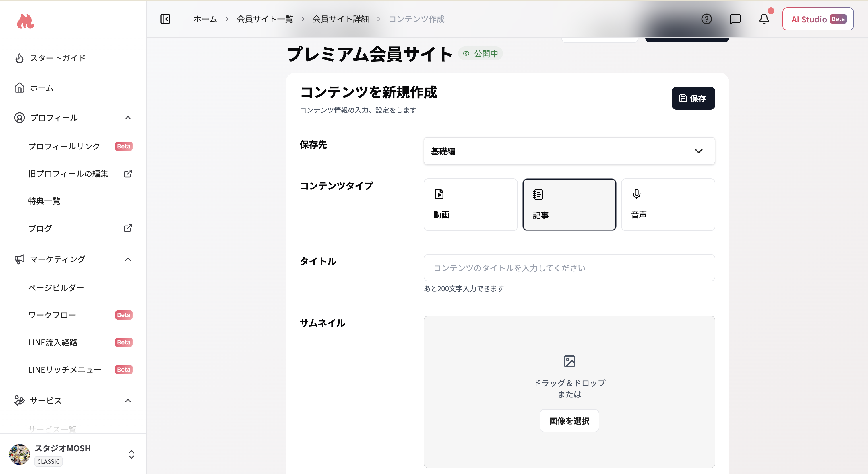
Task: Click the title input field
Action: pos(569,268)
